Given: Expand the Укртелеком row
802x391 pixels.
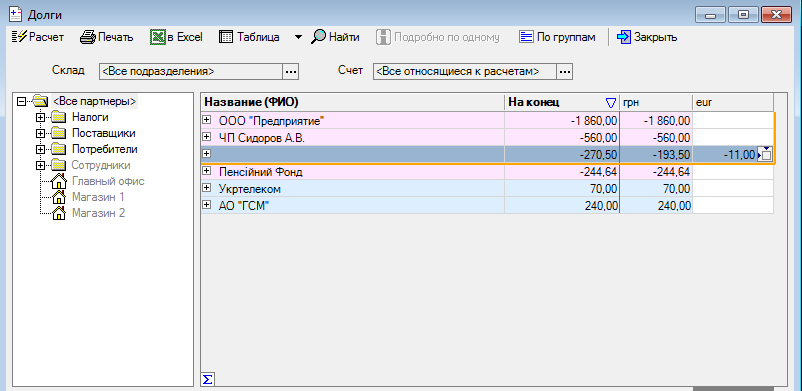Looking at the screenshot, I should click(x=207, y=188).
